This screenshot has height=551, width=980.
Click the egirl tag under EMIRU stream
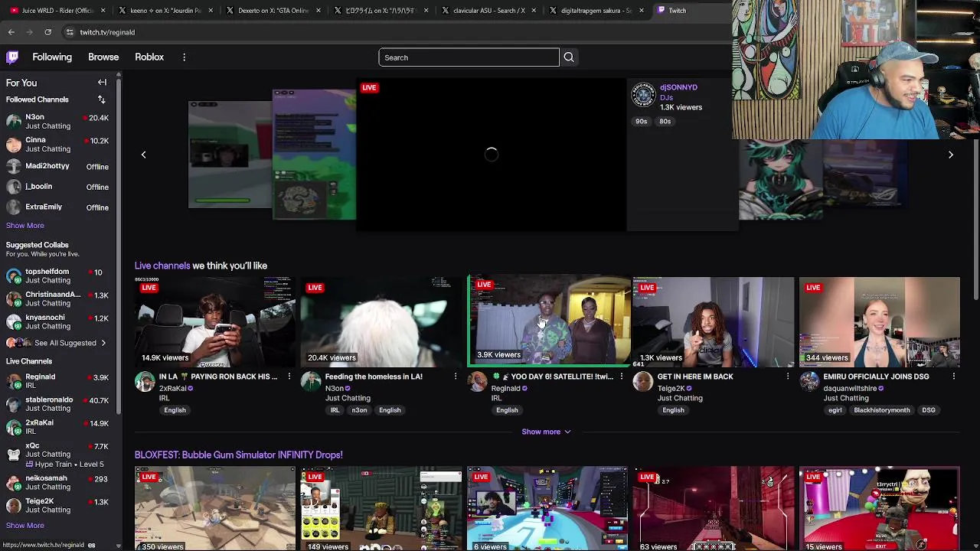click(x=835, y=410)
